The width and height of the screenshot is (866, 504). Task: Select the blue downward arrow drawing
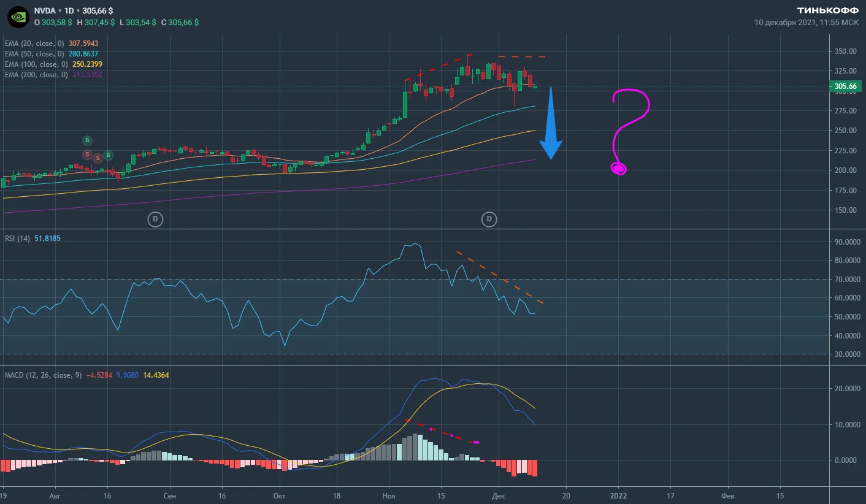coord(551,123)
